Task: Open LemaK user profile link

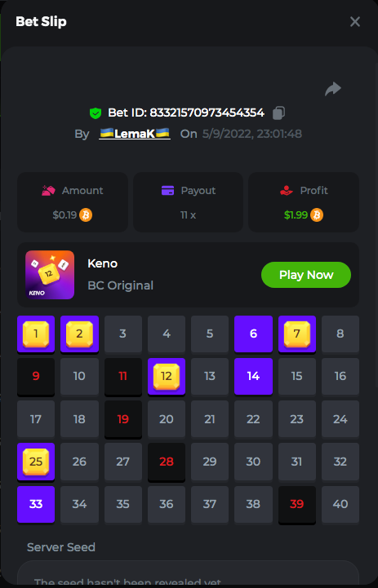Action: pos(135,134)
